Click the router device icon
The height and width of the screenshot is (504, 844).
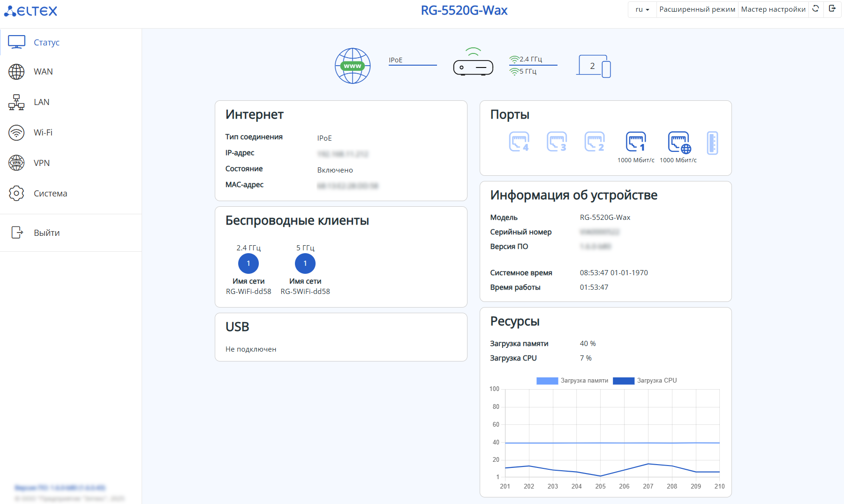(x=473, y=67)
